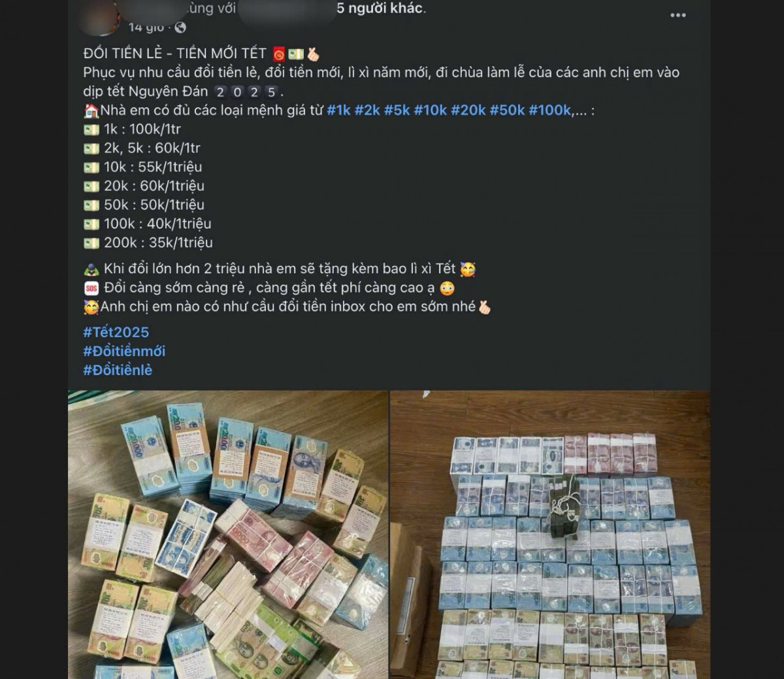Click the money emoji beside '1k : 100k/1tr'

91,129
